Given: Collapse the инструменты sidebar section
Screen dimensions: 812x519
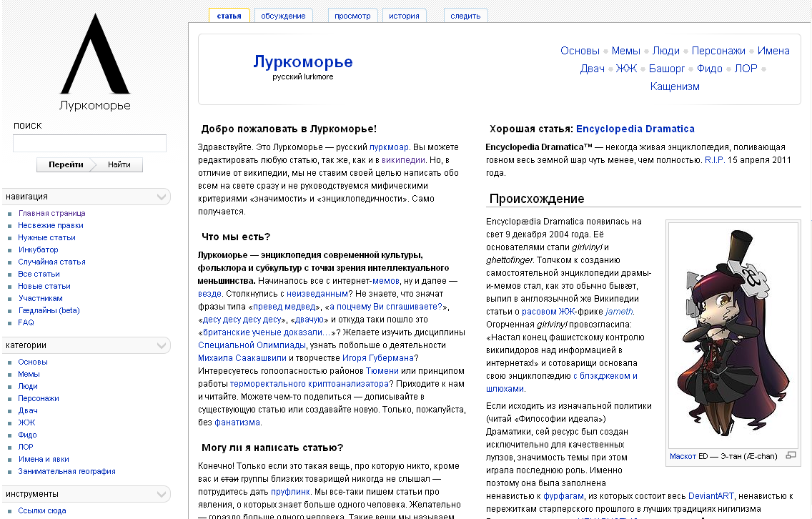Looking at the screenshot, I should [162, 494].
